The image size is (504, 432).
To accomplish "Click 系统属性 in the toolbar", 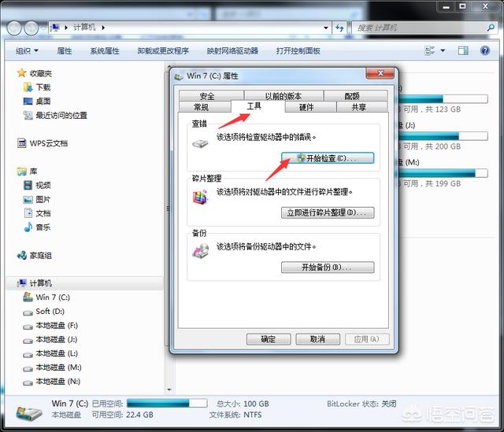I will pyautogui.click(x=105, y=50).
